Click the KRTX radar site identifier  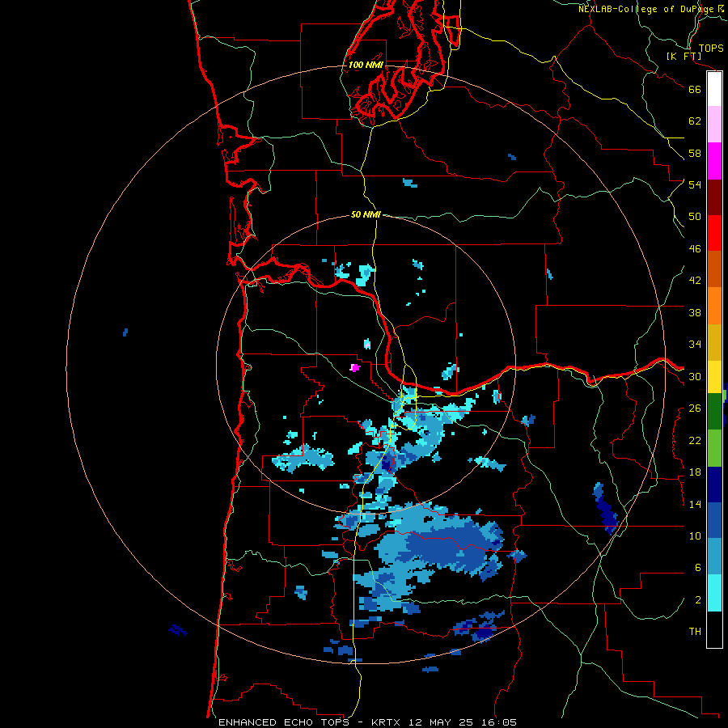click(387, 722)
